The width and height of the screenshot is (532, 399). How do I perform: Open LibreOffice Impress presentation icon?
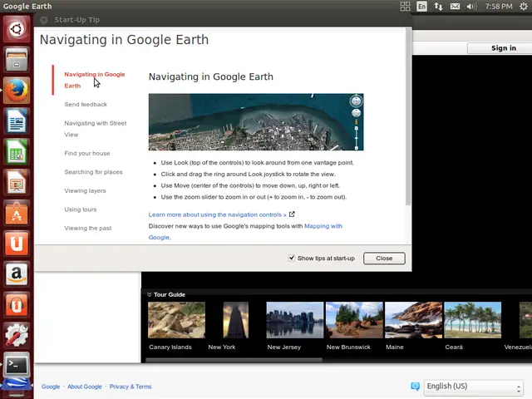click(x=17, y=182)
